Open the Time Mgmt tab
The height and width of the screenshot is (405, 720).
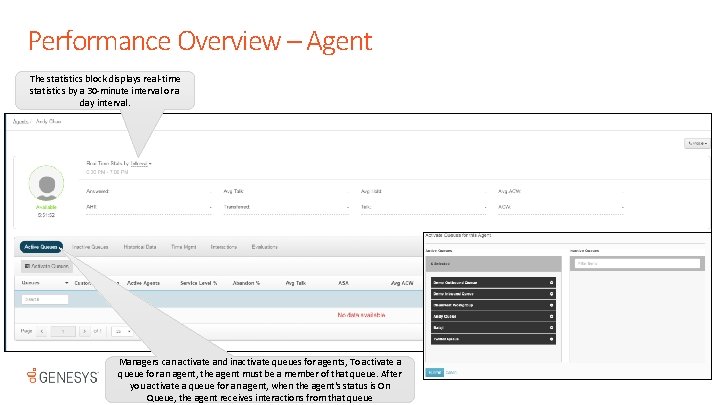click(183, 247)
